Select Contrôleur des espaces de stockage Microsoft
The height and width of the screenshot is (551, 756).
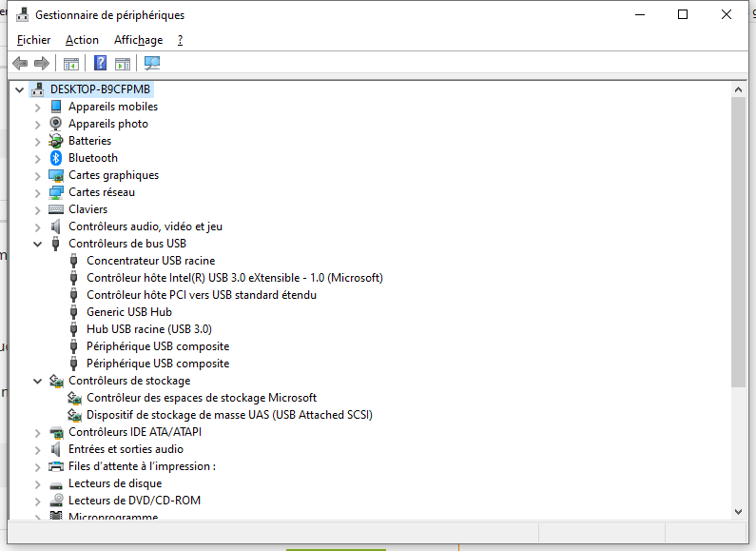pyautogui.click(x=202, y=398)
